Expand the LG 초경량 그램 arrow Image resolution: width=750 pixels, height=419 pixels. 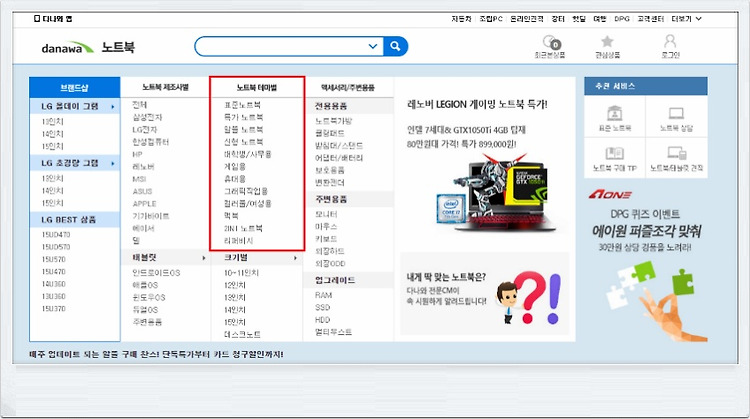[113, 164]
